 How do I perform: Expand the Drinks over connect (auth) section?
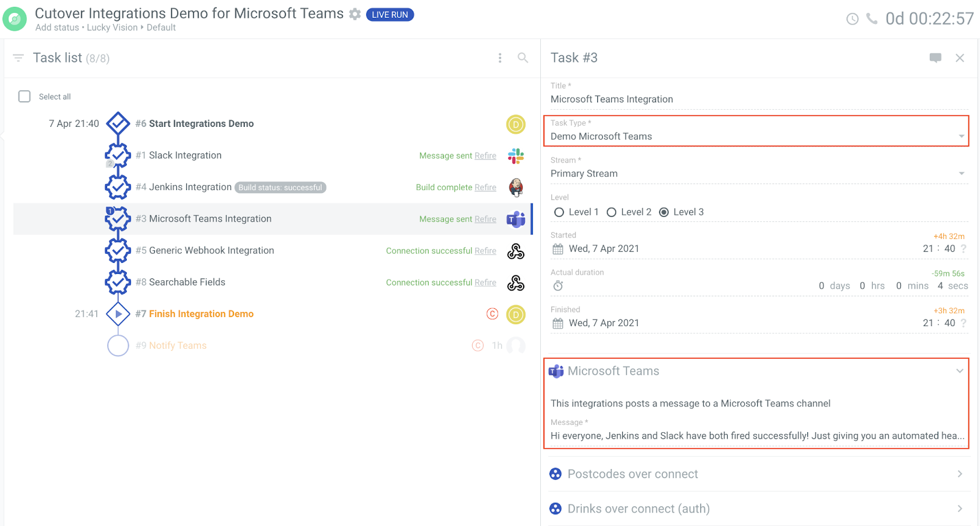tap(759, 509)
